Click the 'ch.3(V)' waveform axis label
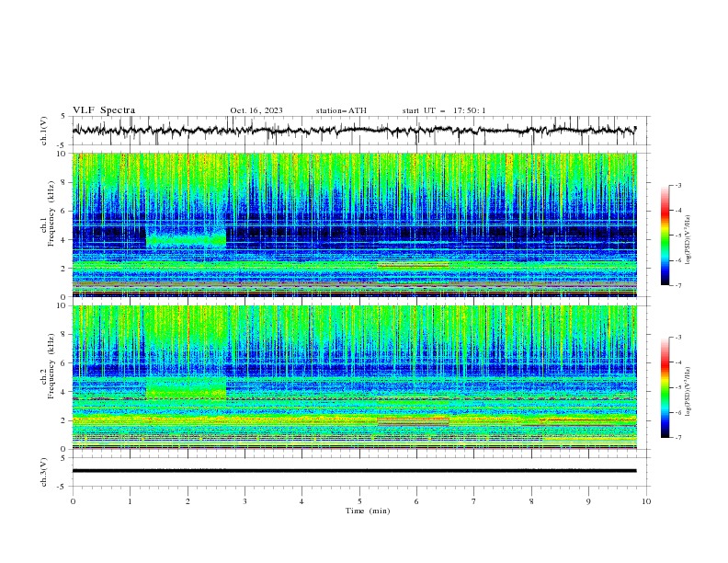 44,472
